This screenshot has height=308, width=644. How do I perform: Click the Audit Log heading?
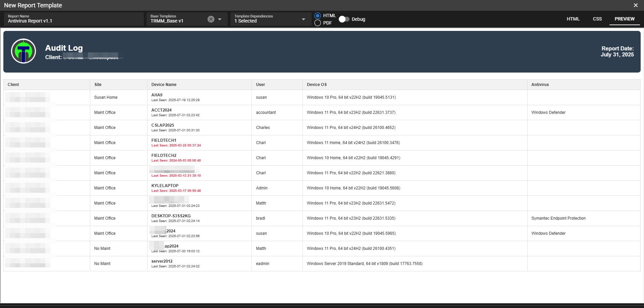pos(64,48)
